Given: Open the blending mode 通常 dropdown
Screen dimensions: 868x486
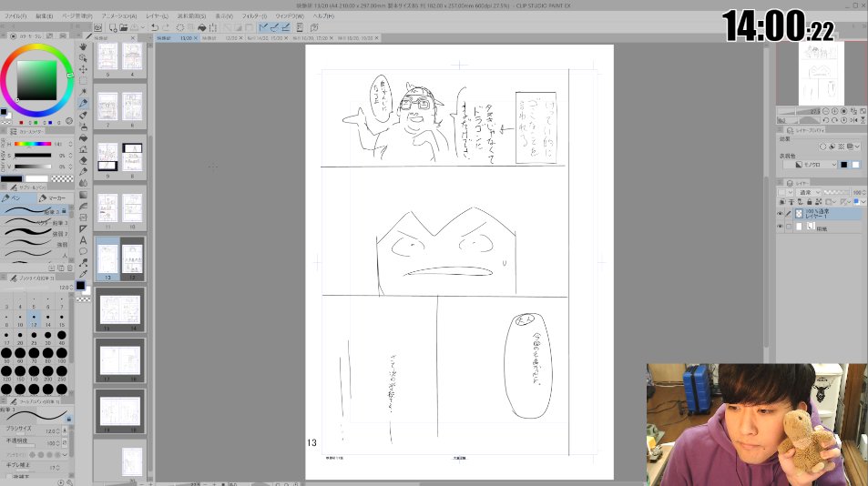Looking at the screenshot, I should click(810, 192).
